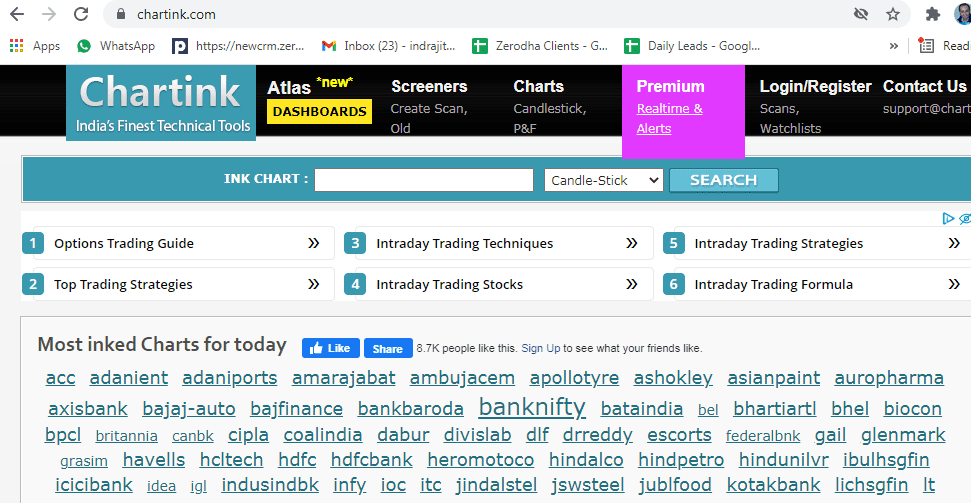Go back with browser back arrow
The image size is (971, 503).
[17, 14]
